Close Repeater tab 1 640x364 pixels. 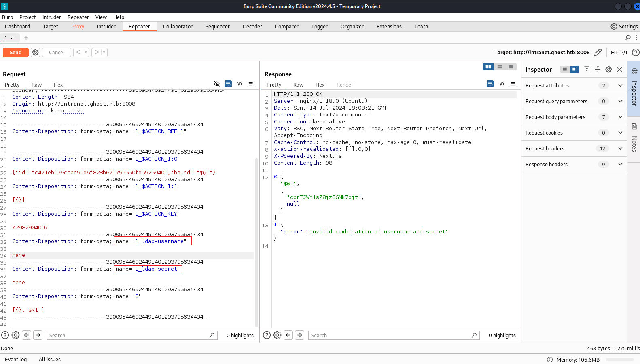pyautogui.click(x=12, y=38)
